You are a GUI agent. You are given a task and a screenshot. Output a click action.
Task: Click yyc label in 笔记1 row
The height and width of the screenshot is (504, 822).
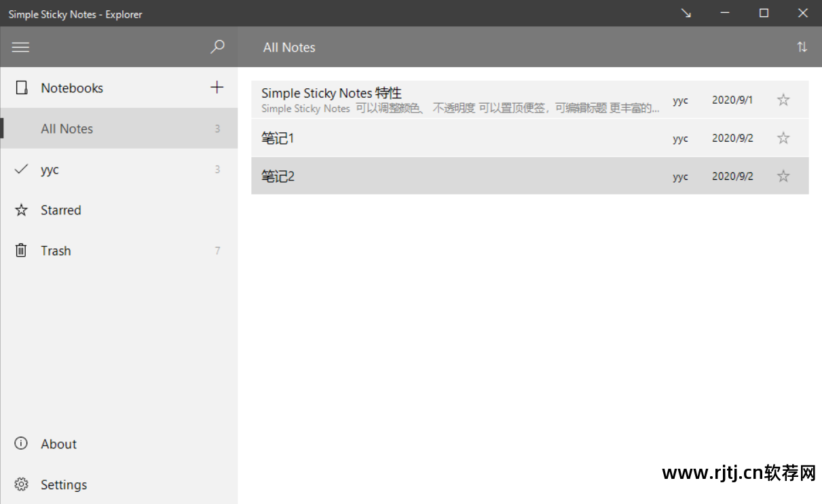click(x=680, y=138)
